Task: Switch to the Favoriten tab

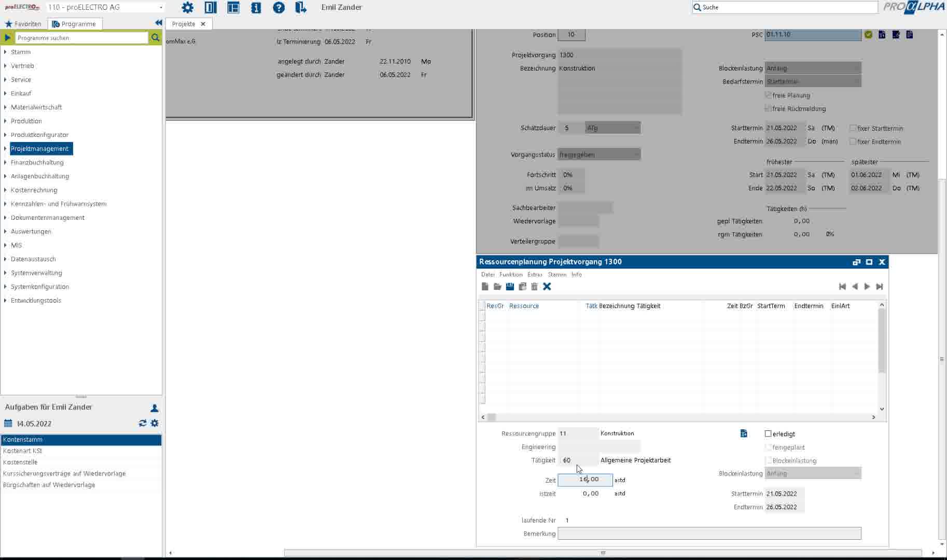Action: (23, 24)
